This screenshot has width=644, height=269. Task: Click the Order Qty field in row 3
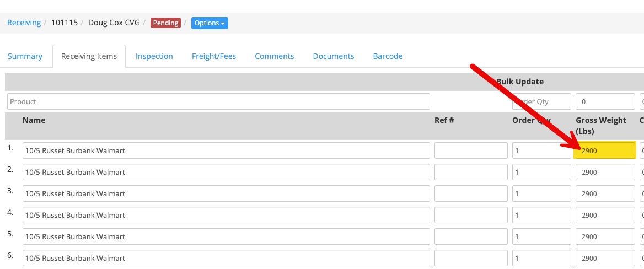541,193
